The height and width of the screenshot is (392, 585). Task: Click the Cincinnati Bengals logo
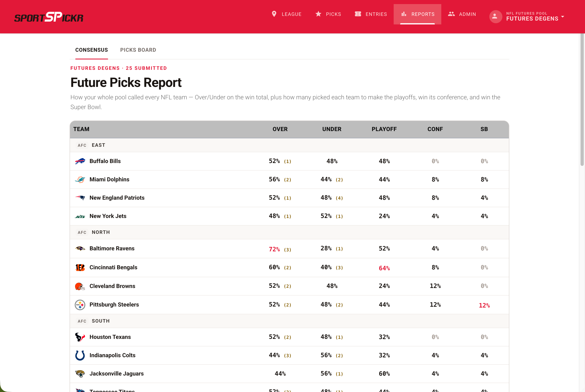(x=80, y=267)
